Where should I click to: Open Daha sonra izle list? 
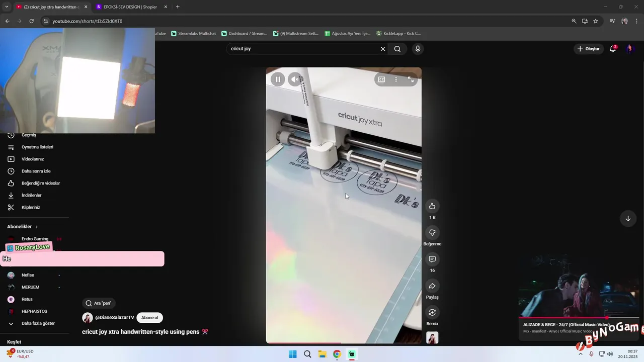pyautogui.click(x=35, y=171)
